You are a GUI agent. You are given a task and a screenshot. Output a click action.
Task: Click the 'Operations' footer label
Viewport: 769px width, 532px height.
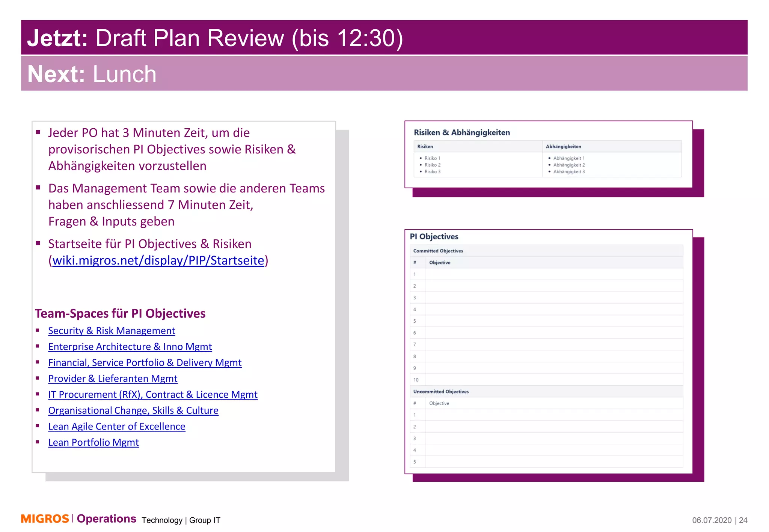[107, 519]
